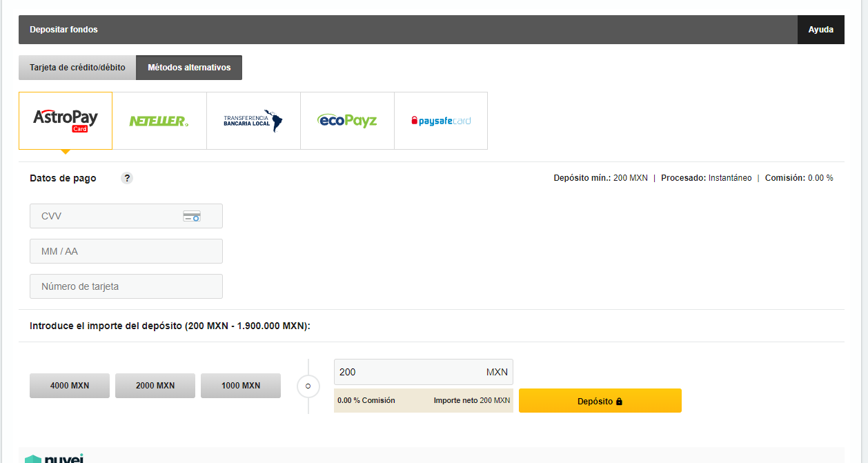
Task: Click the circular divider between amount options
Action: pos(308,386)
